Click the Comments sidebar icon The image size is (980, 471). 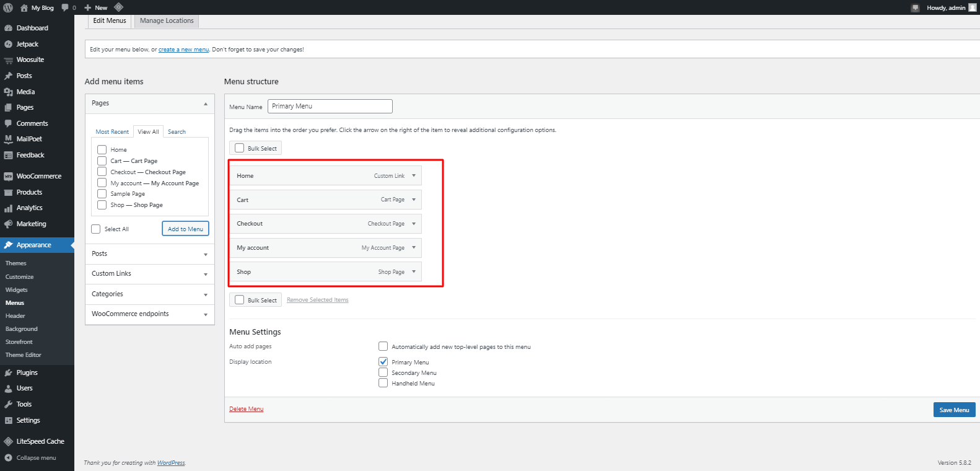tap(8, 123)
